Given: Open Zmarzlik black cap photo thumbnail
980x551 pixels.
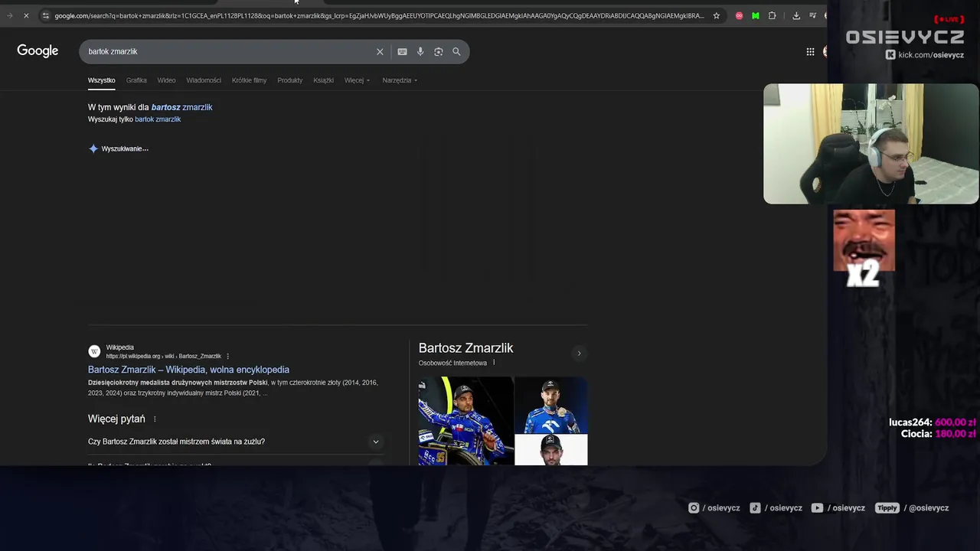Looking at the screenshot, I should pos(550,450).
